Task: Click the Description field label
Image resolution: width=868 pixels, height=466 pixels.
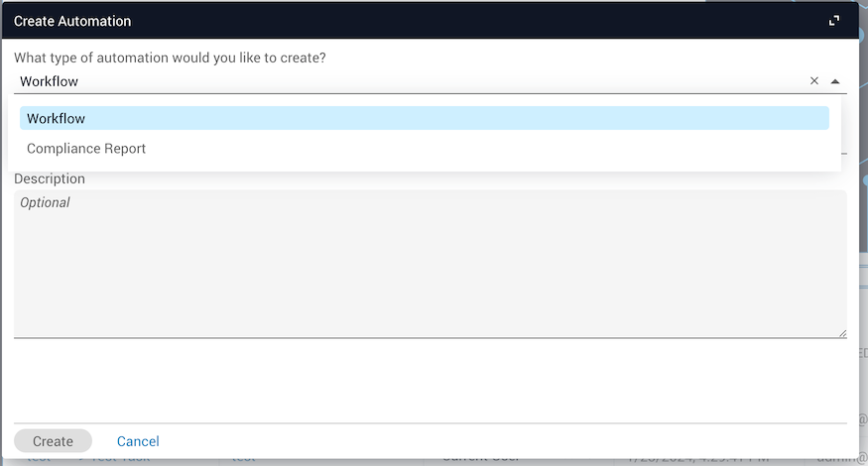Action: (x=50, y=179)
